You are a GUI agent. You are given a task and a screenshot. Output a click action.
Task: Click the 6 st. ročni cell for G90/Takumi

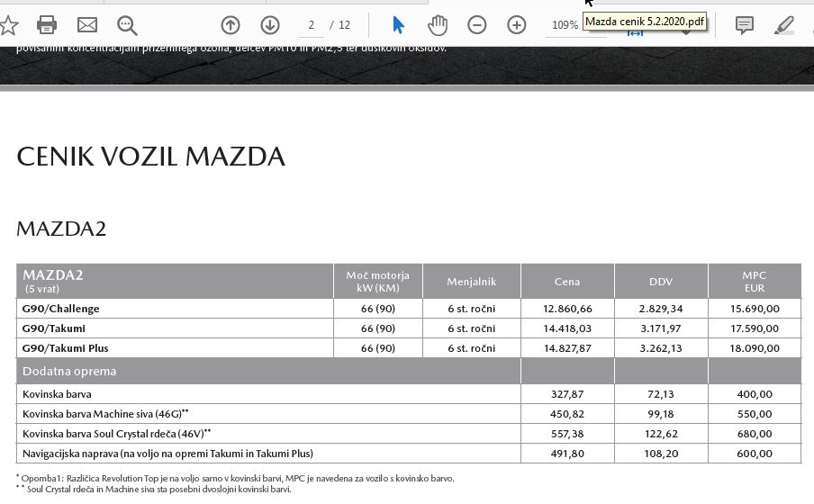coord(471,328)
